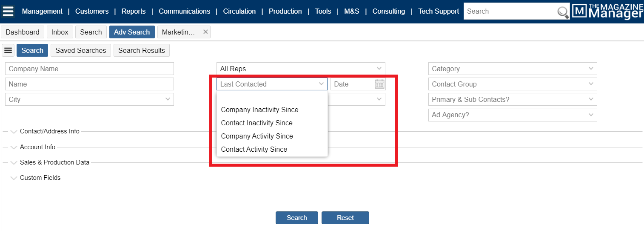Go to the Dashboard tab

point(23,32)
